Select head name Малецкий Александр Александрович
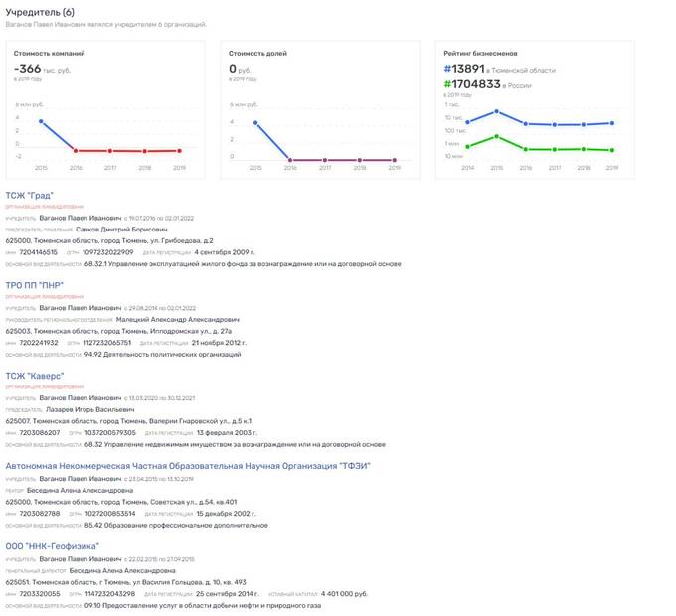 click(x=178, y=319)
